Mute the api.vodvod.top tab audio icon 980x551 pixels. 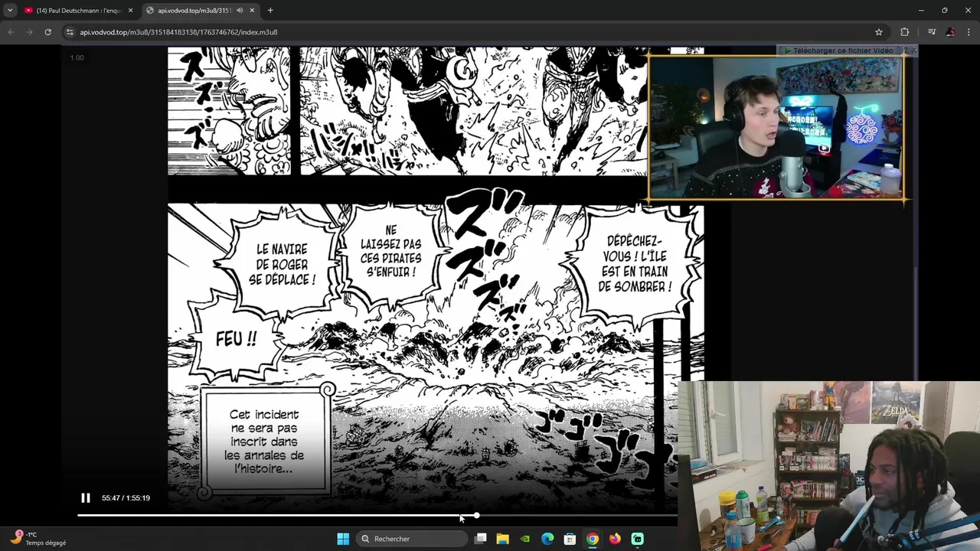240,11
